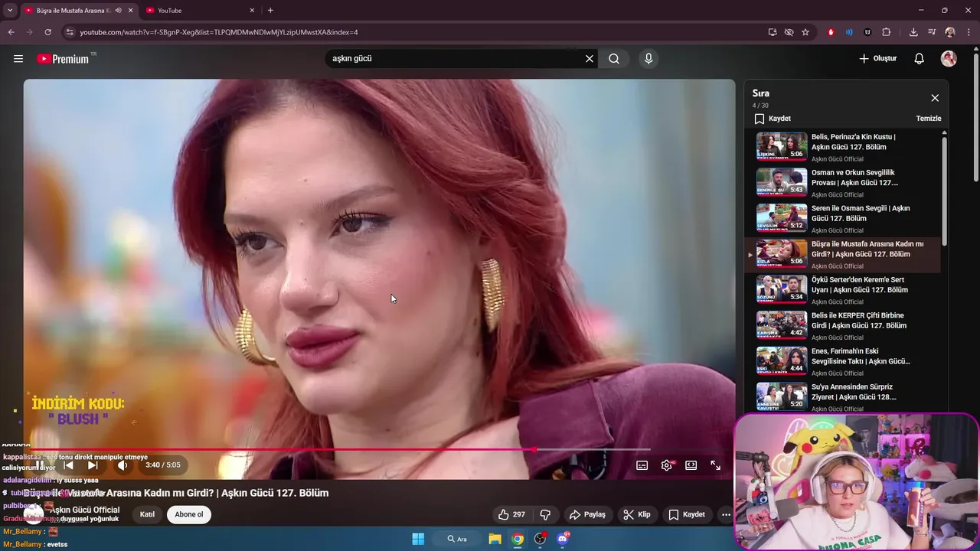Install app via address bar install icon
Image resolution: width=980 pixels, height=551 pixels.
pyautogui.click(x=773, y=32)
